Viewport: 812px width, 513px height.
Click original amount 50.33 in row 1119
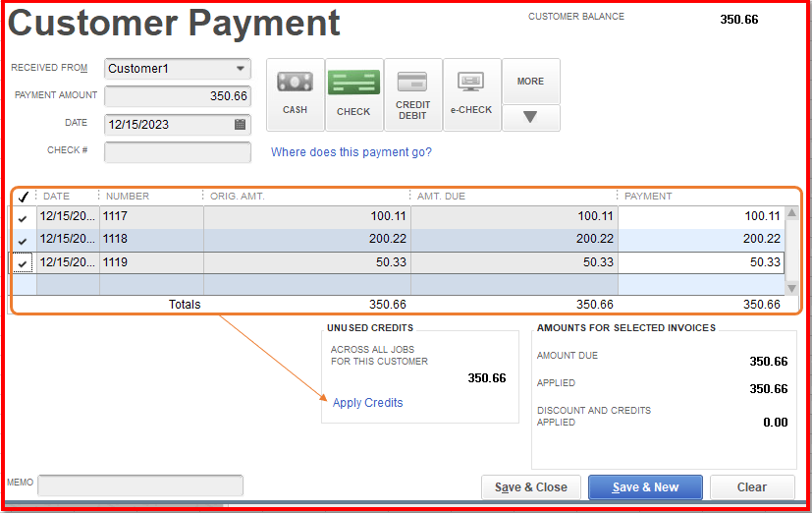pos(307,262)
